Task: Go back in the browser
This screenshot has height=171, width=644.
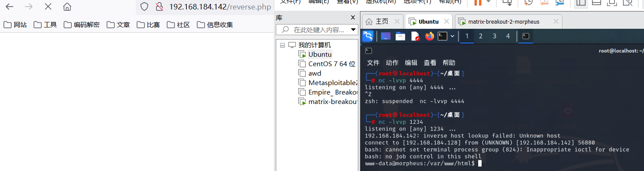Action: (9, 7)
